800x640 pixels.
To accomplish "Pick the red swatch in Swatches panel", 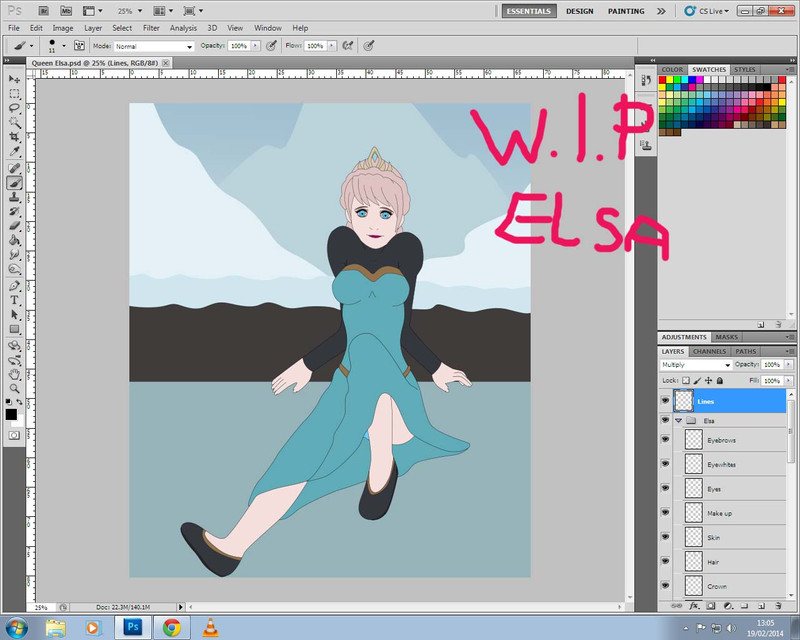I will click(662, 80).
